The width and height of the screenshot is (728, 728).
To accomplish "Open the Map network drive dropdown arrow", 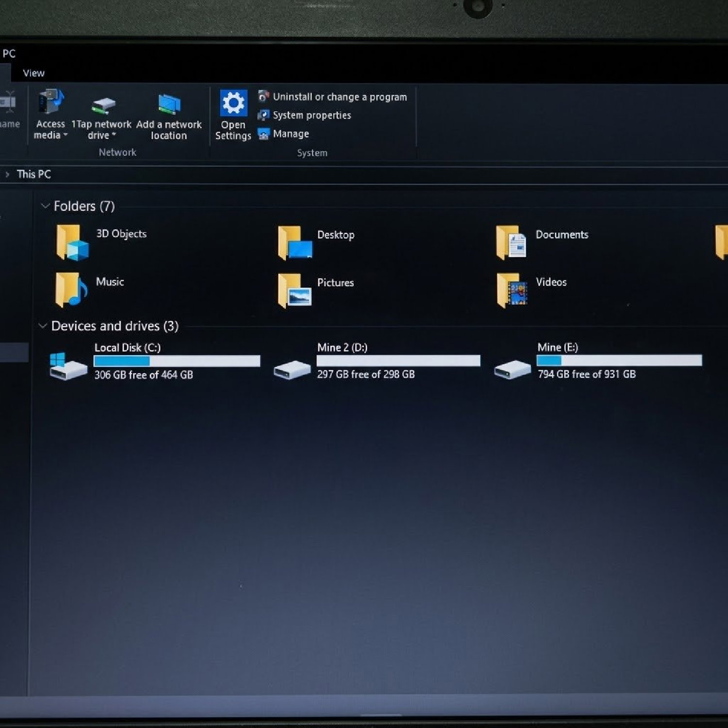I will click(114, 135).
